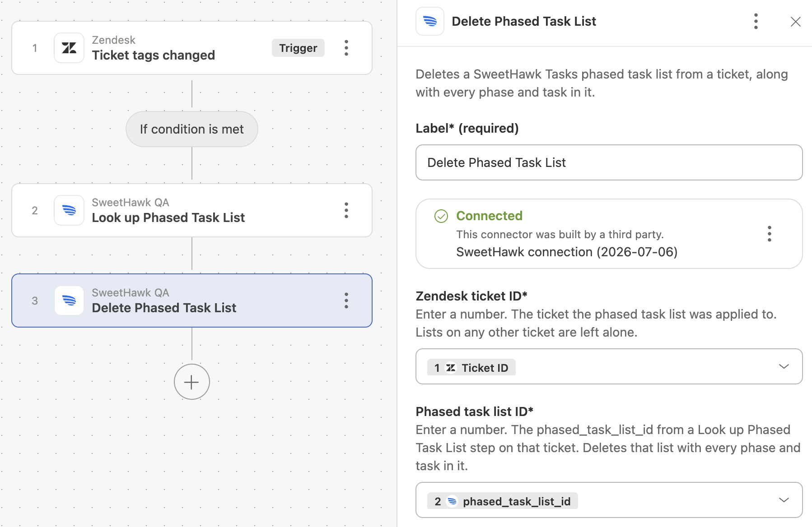Click the Trigger badge on step 1
Image resolution: width=812 pixels, height=527 pixels.
(x=298, y=48)
